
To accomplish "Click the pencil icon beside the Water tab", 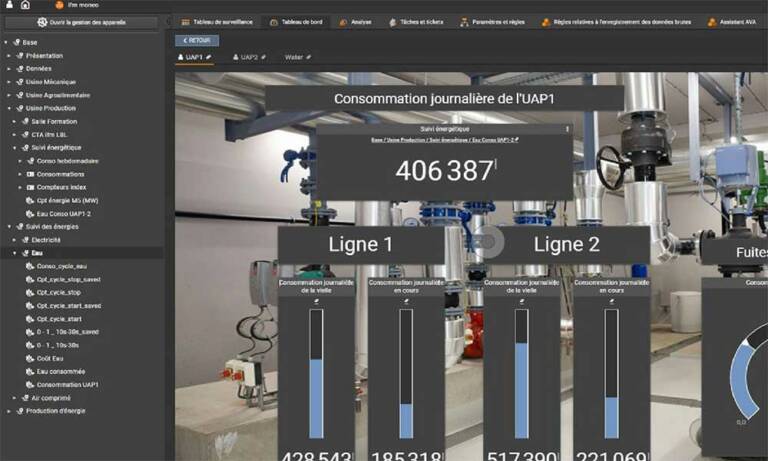I will coord(309,58).
